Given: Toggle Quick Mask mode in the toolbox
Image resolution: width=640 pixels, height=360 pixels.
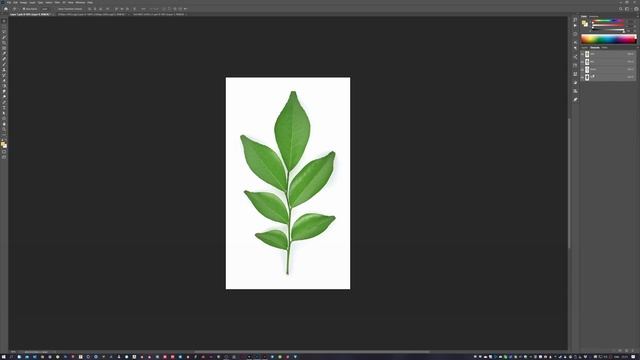Looking at the screenshot, I should [x=4, y=151].
